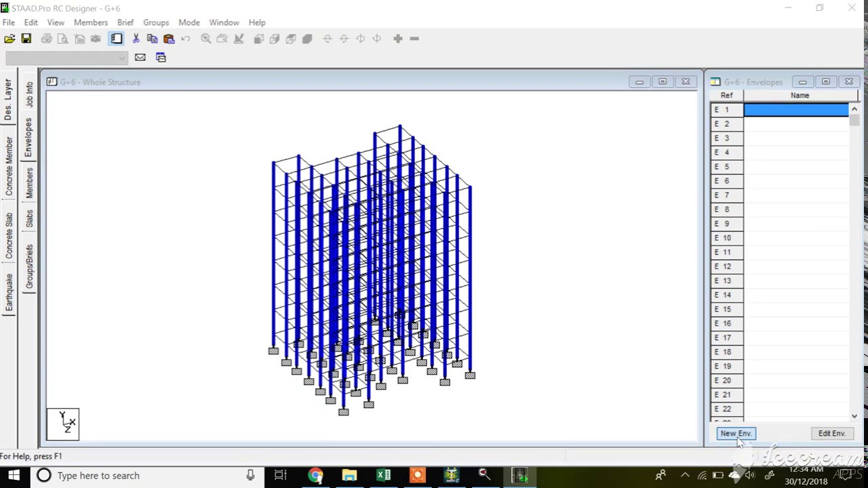Open File Explorer from the taskbar
Viewport: 868px width, 488px height.
click(349, 475)
